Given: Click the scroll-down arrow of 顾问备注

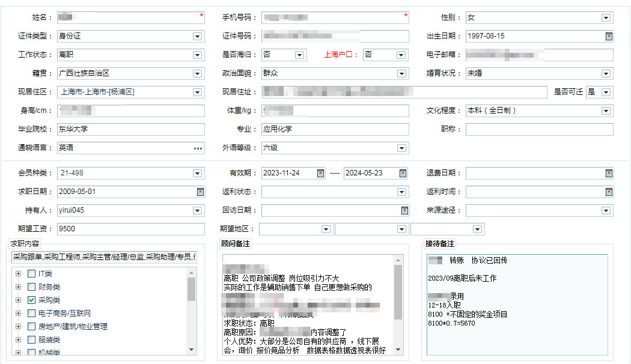Looking at the screenshot, I should pos(398,350).
